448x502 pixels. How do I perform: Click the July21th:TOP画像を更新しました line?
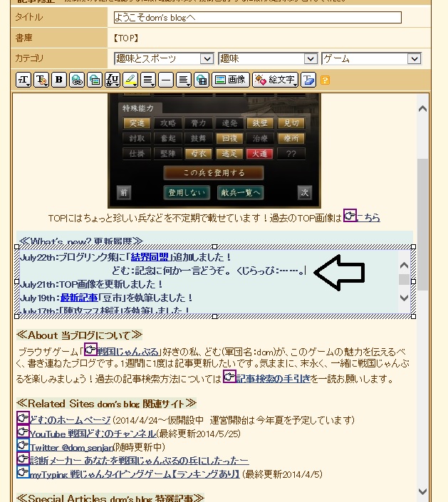coord(92,284)
